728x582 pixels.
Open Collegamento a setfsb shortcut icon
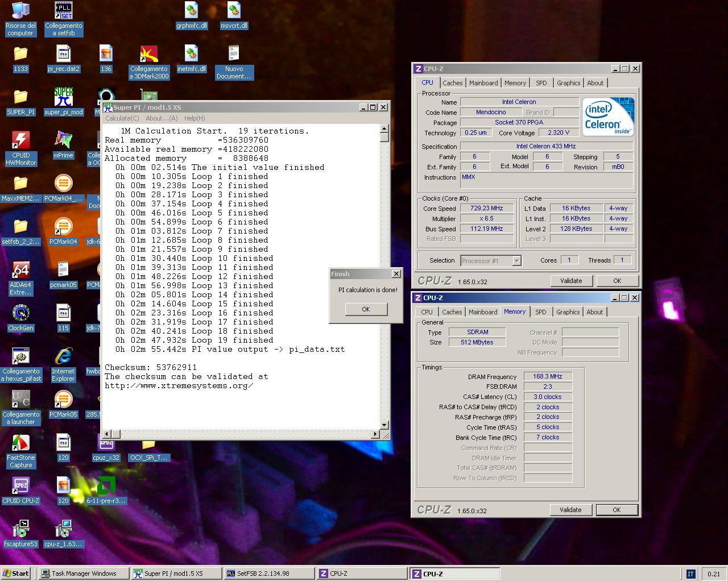pos(63,11)
